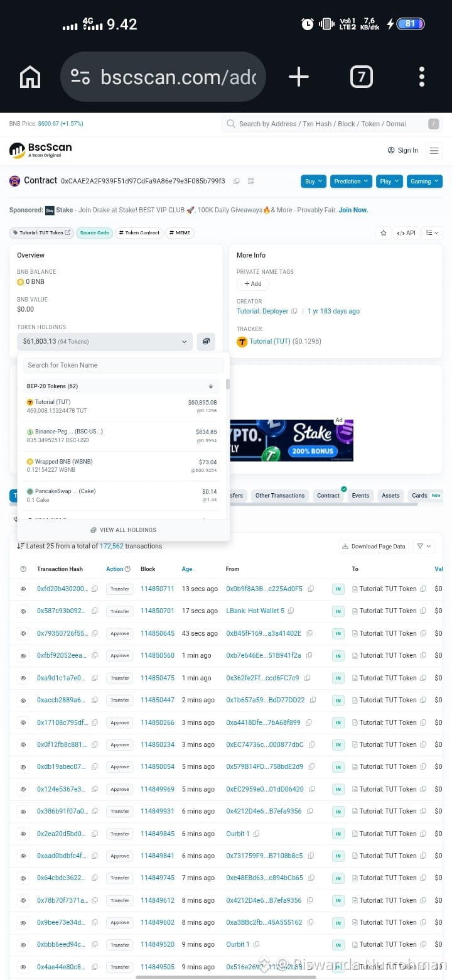Click the API button
This screenshot has width=452, height=980.
406,233
